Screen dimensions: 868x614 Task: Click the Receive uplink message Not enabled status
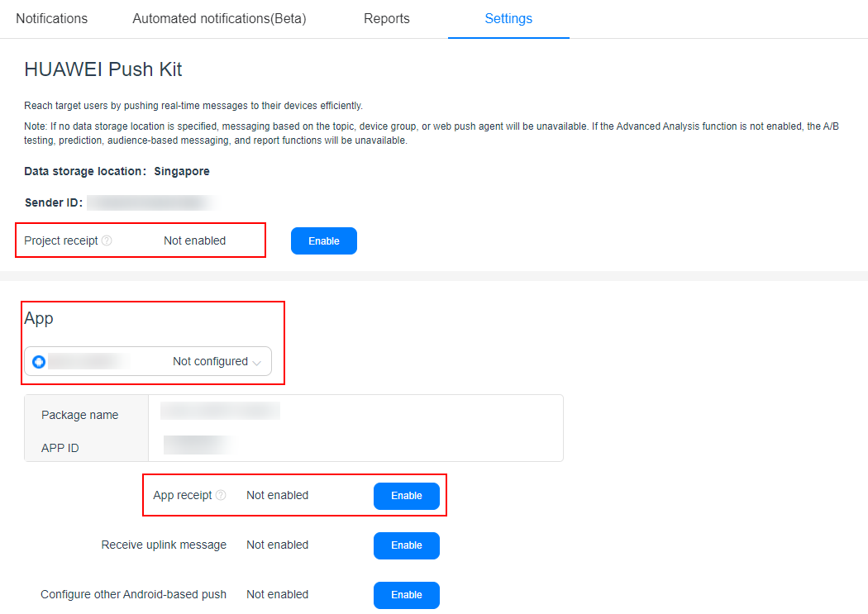(x=277, y=545)
